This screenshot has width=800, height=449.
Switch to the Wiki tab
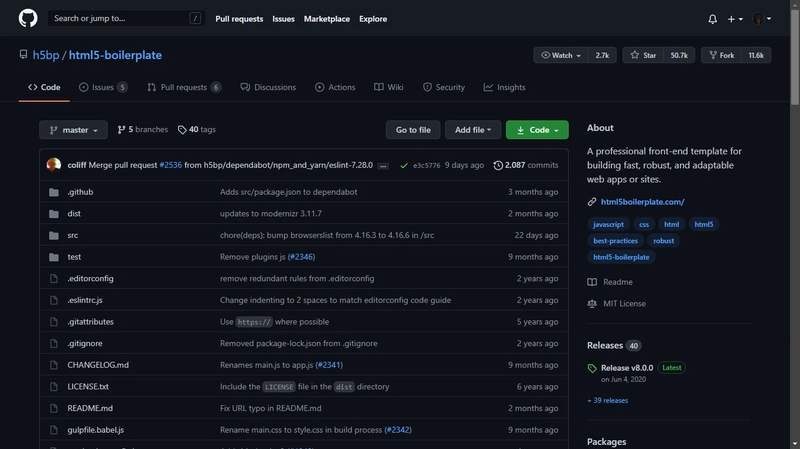389,87
